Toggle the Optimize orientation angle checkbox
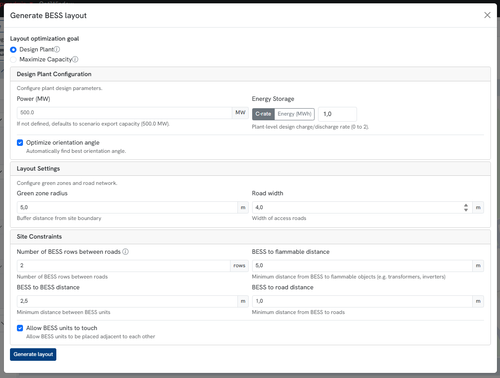This screenshot has height=378, width=500. click(x=20, y=143)
